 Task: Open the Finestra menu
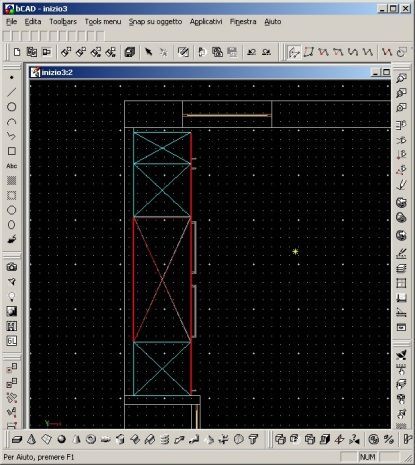[243, 22]
